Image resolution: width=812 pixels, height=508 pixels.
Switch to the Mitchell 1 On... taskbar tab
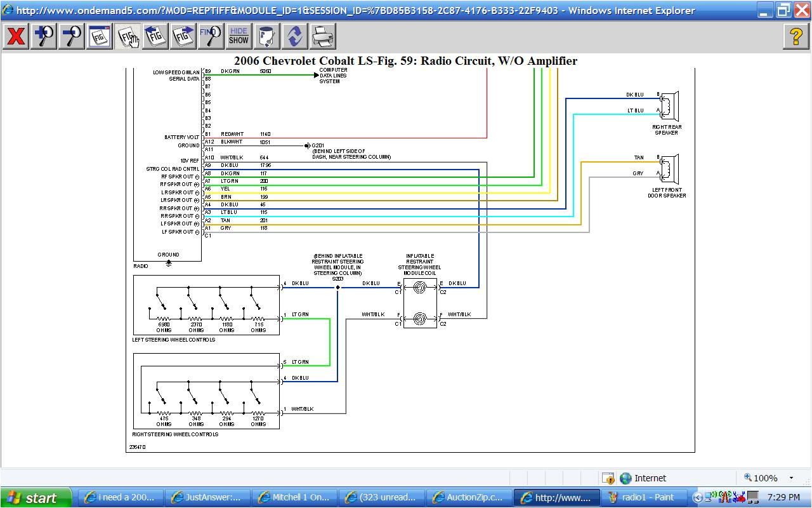(294, 497)
